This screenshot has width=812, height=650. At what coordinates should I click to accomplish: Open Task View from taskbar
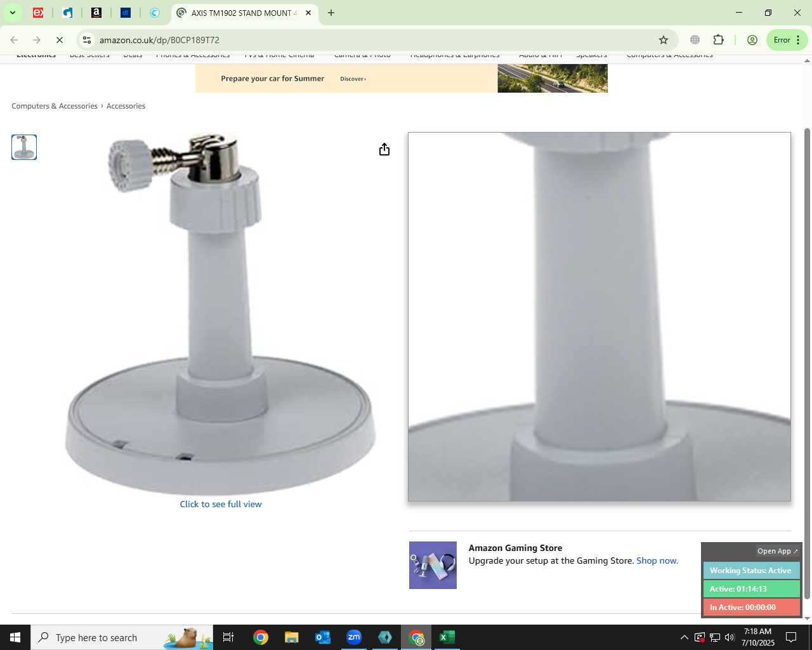228,637
